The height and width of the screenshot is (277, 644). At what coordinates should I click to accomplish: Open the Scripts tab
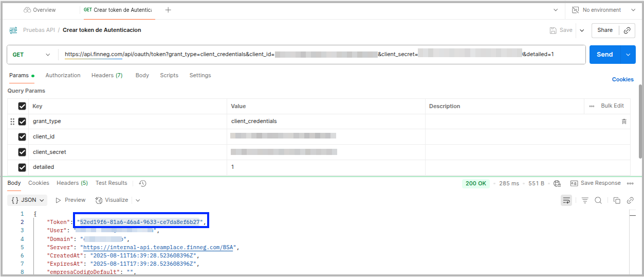[x=169, y=76]
